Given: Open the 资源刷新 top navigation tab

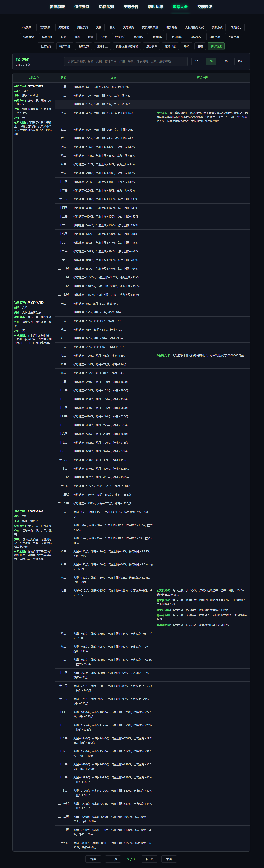Looking at the screenshot, I should (x=57, y=7).
